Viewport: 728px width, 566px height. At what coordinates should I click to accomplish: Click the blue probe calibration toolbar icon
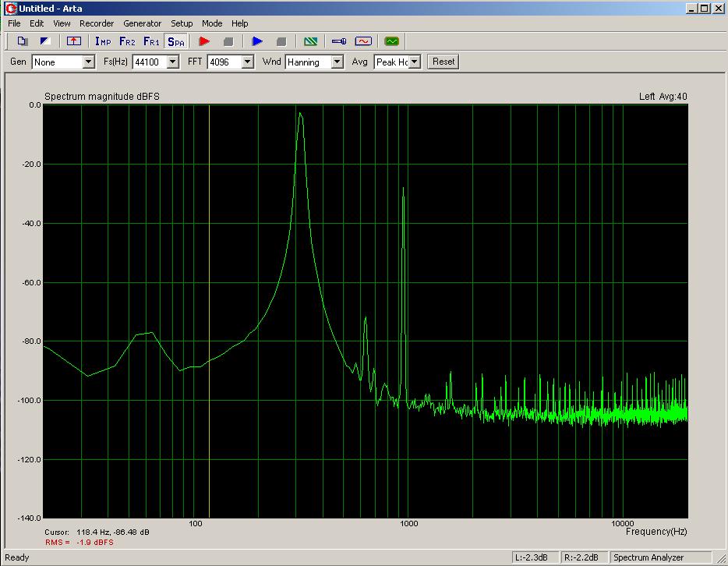(339, 41)
